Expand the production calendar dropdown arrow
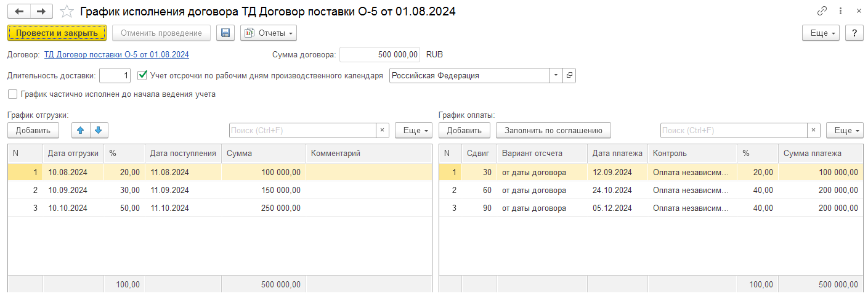Screen dimensions: 868x296 556,75
